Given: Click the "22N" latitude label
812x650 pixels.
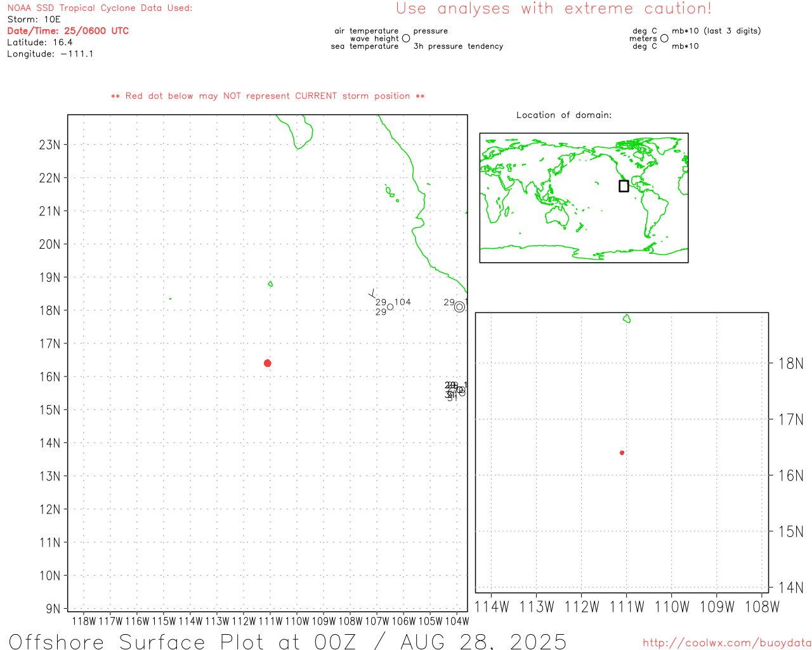Looking at the screenshot, I should 50,178.
